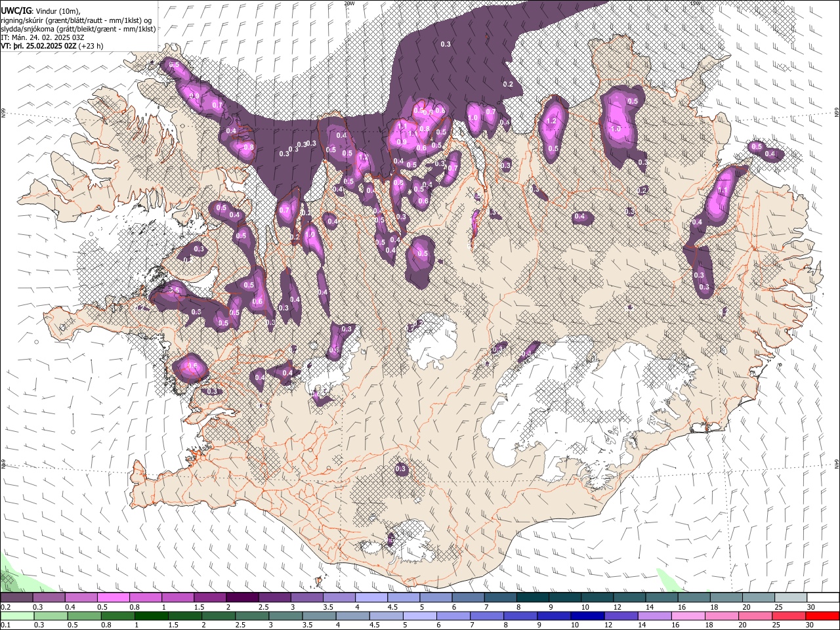840x630 pixels.
Task: Click bright red lower swatch labeled 30
Action: 823,616
